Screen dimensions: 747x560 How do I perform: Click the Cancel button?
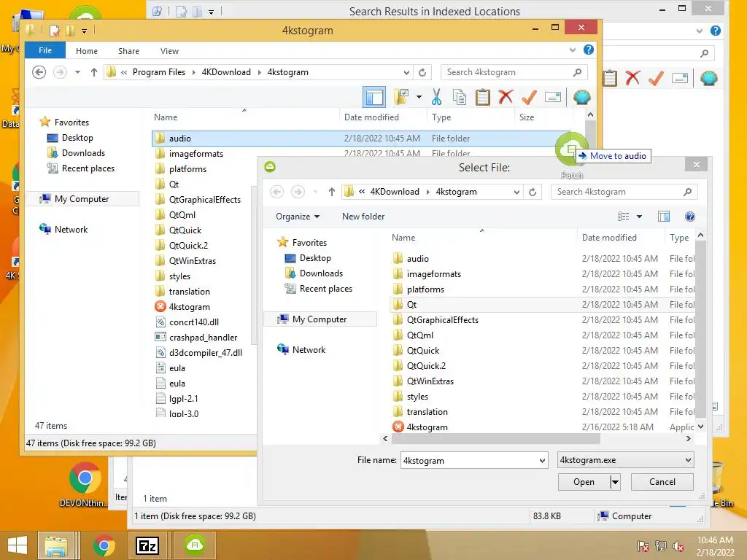point(662,482)
